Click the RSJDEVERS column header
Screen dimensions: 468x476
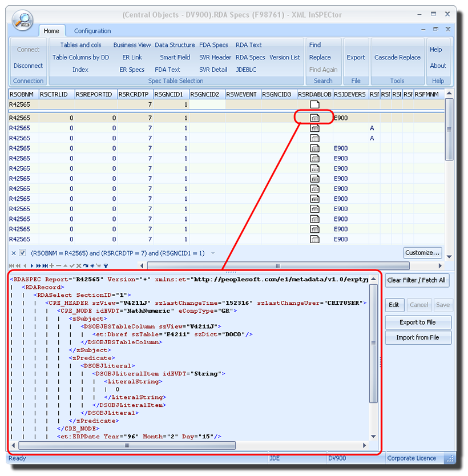(350, 94)
